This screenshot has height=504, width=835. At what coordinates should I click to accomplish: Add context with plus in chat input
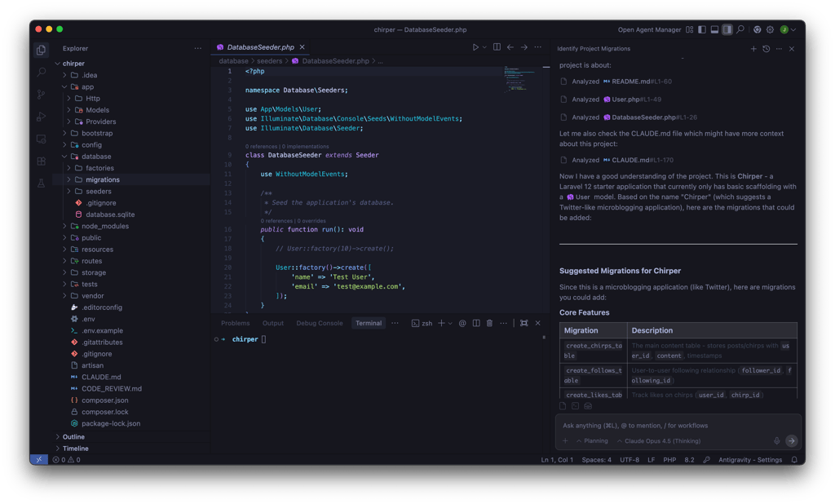[565, 441]
